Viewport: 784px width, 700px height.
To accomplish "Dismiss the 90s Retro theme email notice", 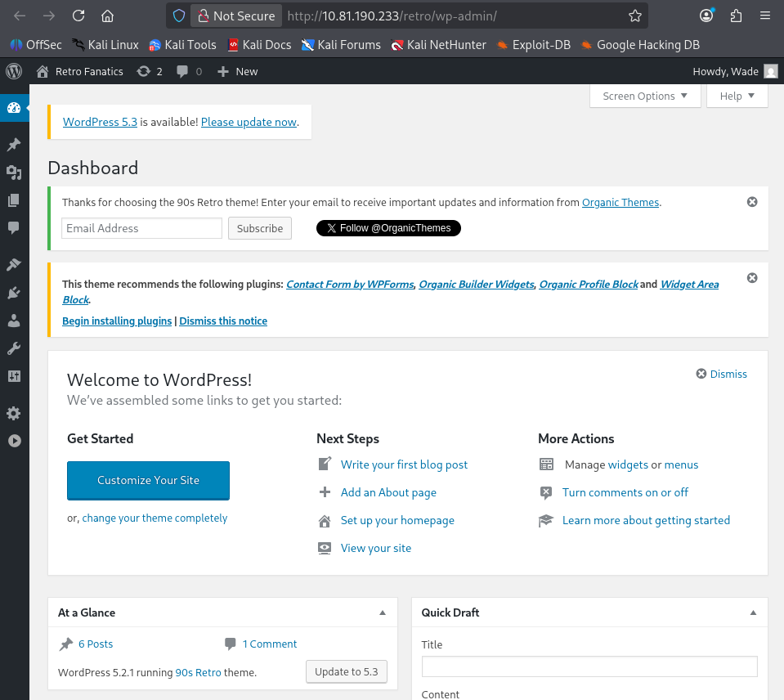I will pyautogui.click(x=752, y=202).
